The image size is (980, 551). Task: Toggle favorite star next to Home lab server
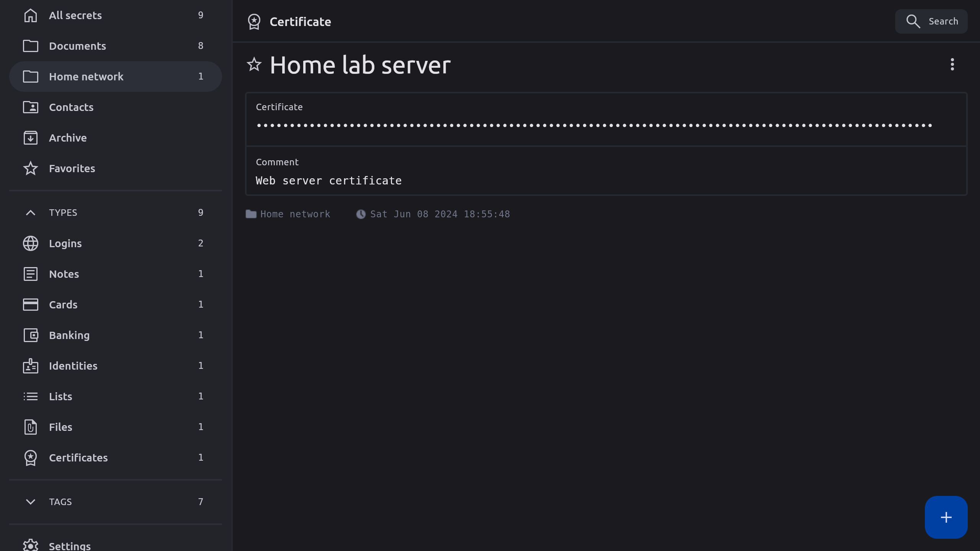coord(254,65)
